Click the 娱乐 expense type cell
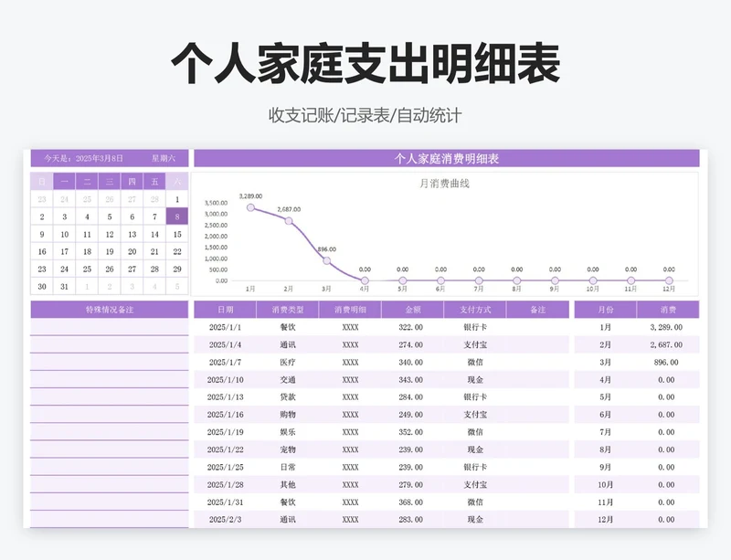The width and height of the screenshot is (731, 560). point(288,432)
